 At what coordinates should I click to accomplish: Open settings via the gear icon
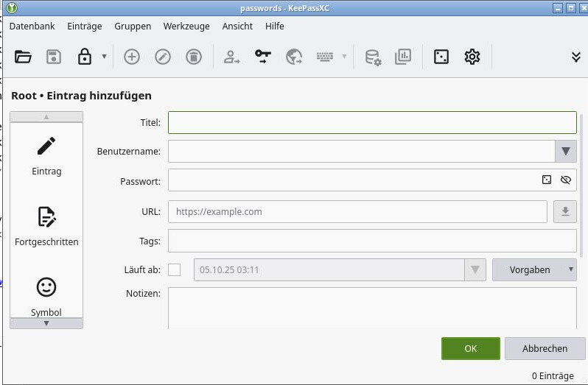pyautogui.click(x=472, y=57)
